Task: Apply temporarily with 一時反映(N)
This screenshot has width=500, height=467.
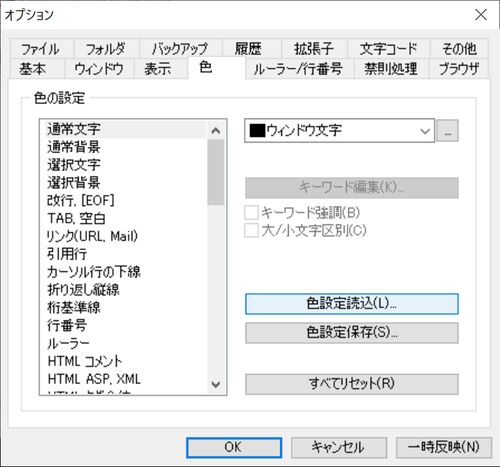Action: click(444, 448)
